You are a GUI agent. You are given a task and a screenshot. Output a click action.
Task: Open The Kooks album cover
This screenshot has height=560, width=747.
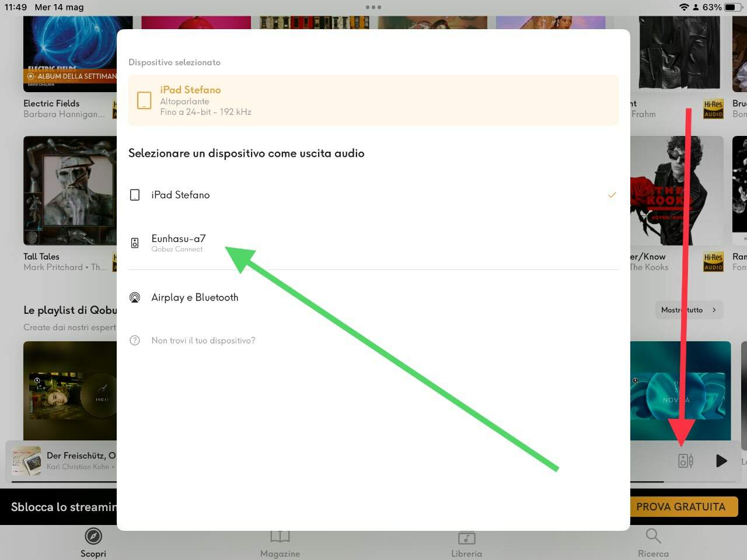(x=677, y=191)
